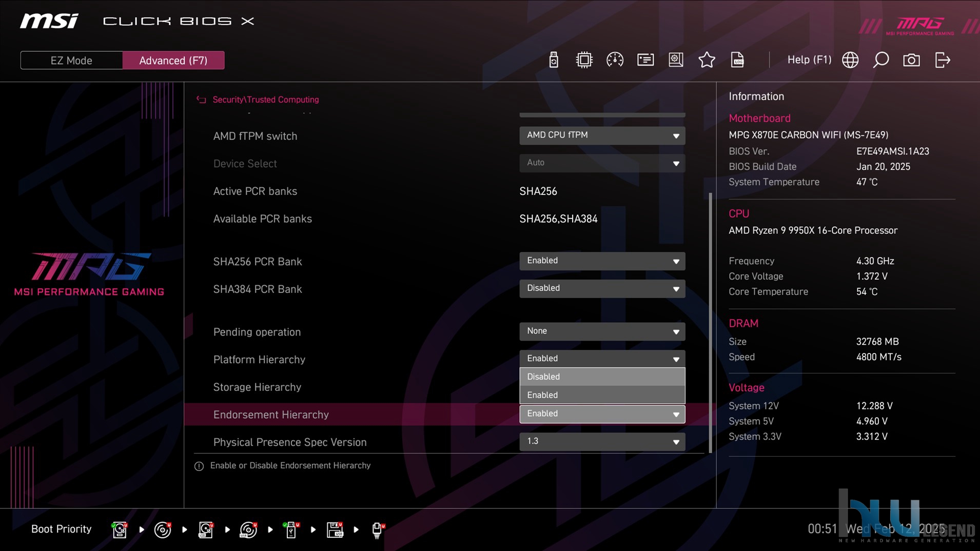Select the AMD fTPM switch label
The height and width of the screenshot is (551, 980).
[255, 136]
